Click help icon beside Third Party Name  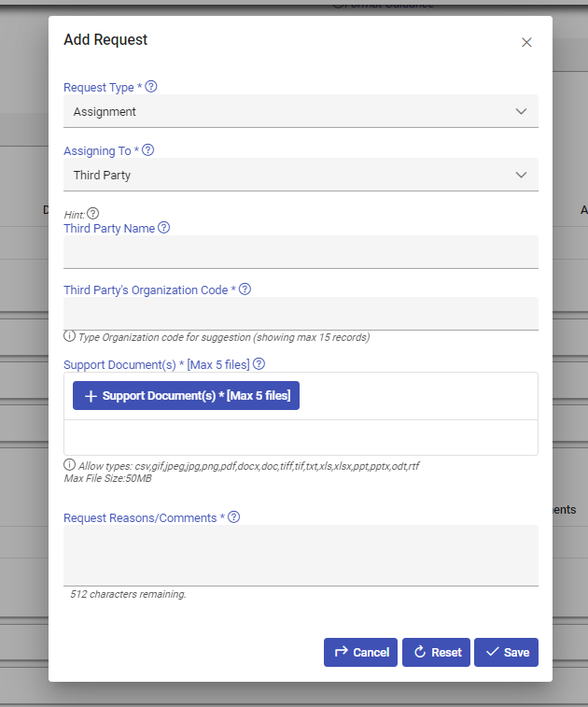164,228
